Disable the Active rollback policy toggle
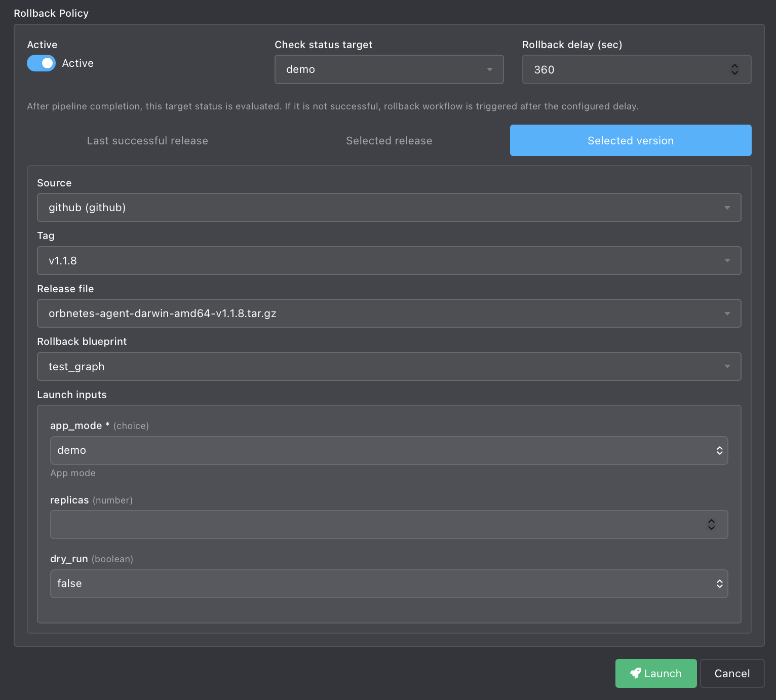Screen dimensions: 776x700 [x=41, y=63]
